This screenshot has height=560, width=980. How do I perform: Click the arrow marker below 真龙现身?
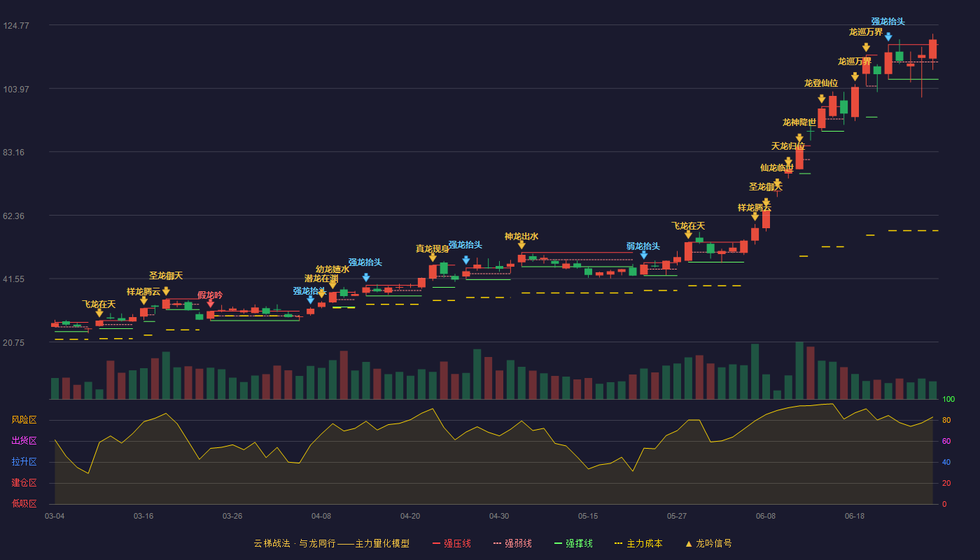(x=433, y=257)
